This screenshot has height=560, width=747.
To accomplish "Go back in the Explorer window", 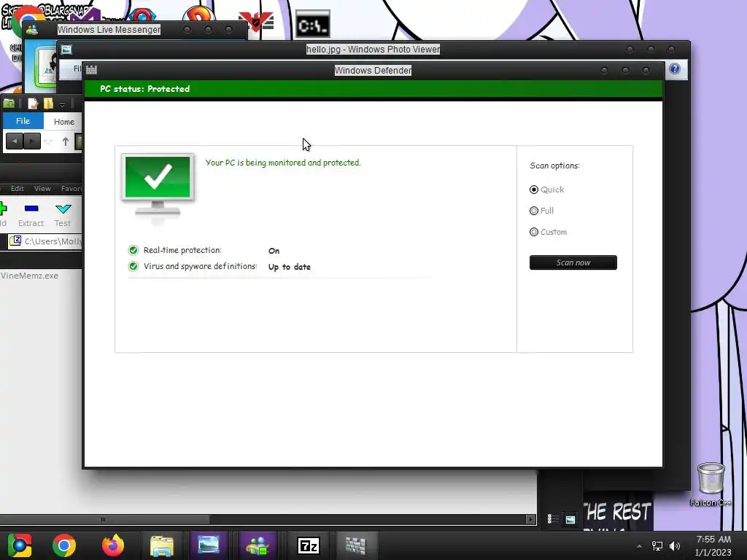I will 15,141.
